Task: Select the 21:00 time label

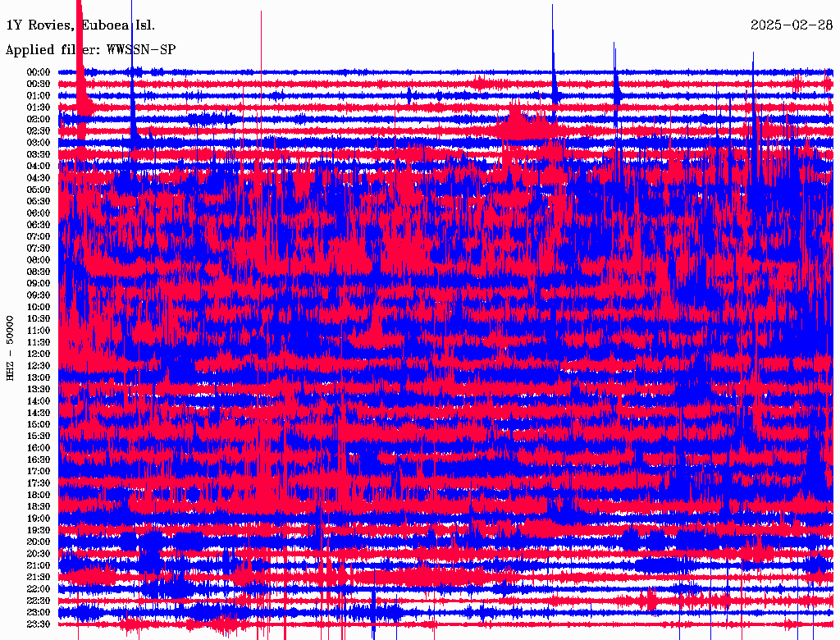Action: [x=39, y=565]
